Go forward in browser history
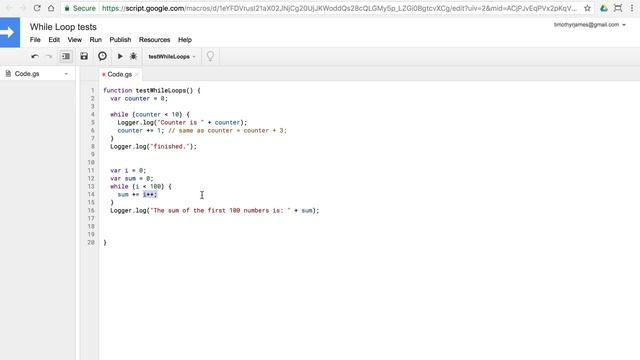This screenshot has height=360, width=640. pos(22,8)
